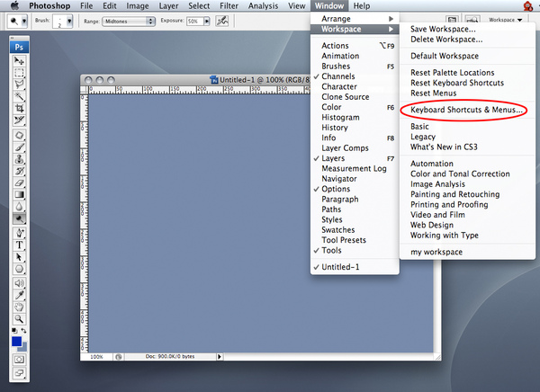Image resolution: width=540 pixels, height=392 pixels.
Task: Select the Clone Stamp tool
Action: coord(19,159)
